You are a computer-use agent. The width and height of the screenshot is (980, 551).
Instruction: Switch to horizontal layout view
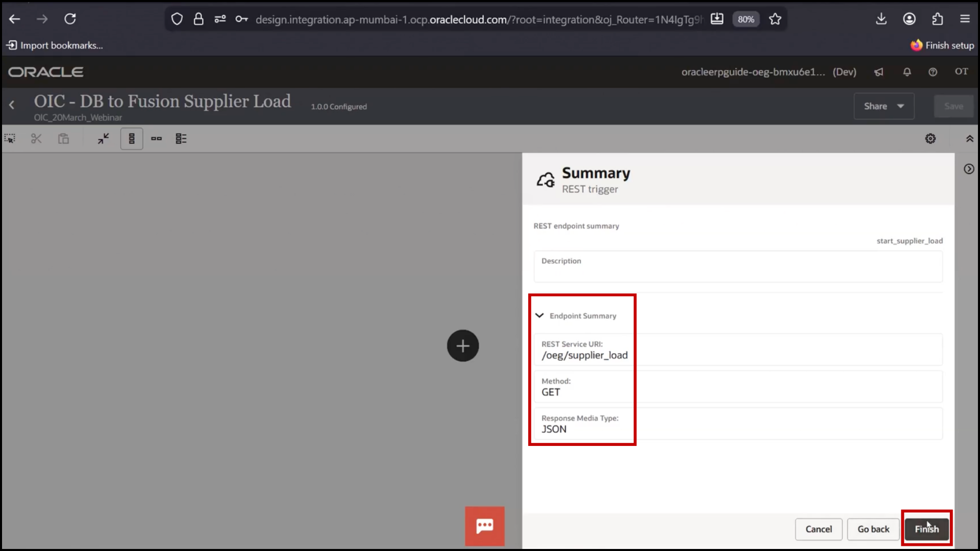(156, 139)
